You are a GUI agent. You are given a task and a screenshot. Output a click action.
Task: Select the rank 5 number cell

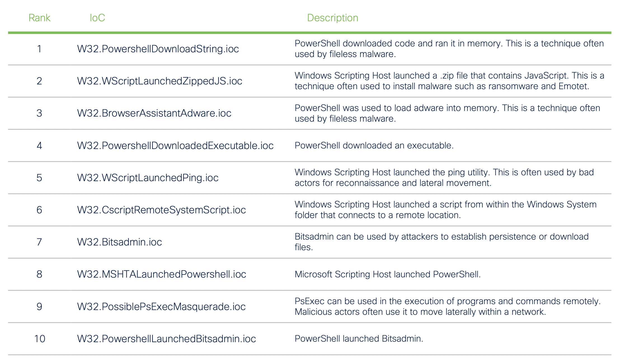click(x=39, y=178)
